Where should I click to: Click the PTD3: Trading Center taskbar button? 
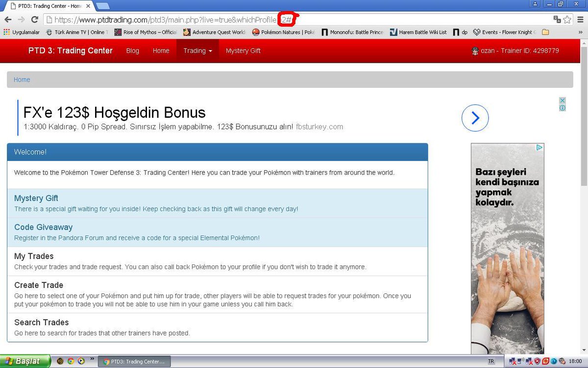coord(134,362)
